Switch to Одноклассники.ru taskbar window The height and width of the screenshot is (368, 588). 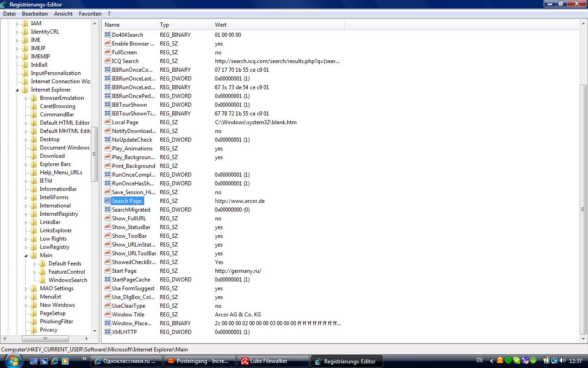click(126, 361)
